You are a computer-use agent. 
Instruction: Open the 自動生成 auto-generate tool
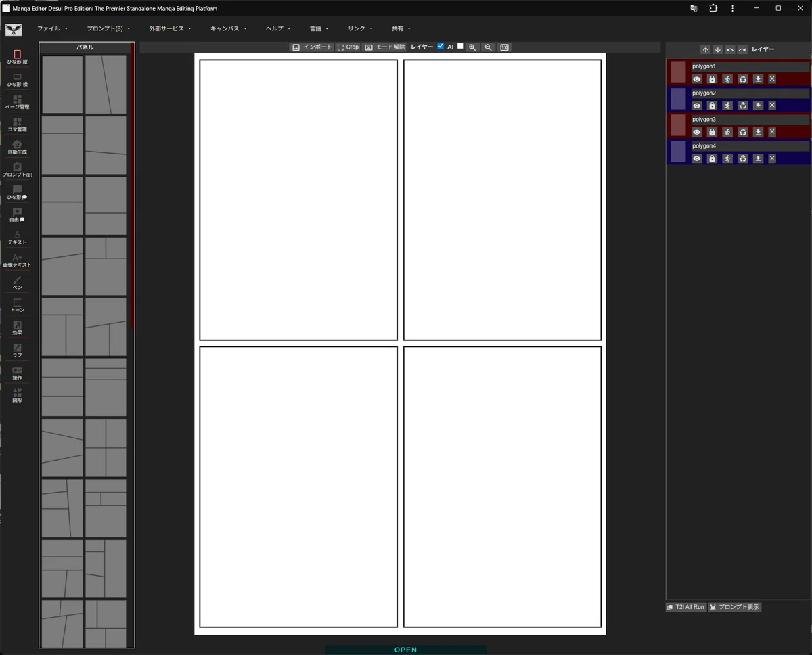tap(17, 148)
